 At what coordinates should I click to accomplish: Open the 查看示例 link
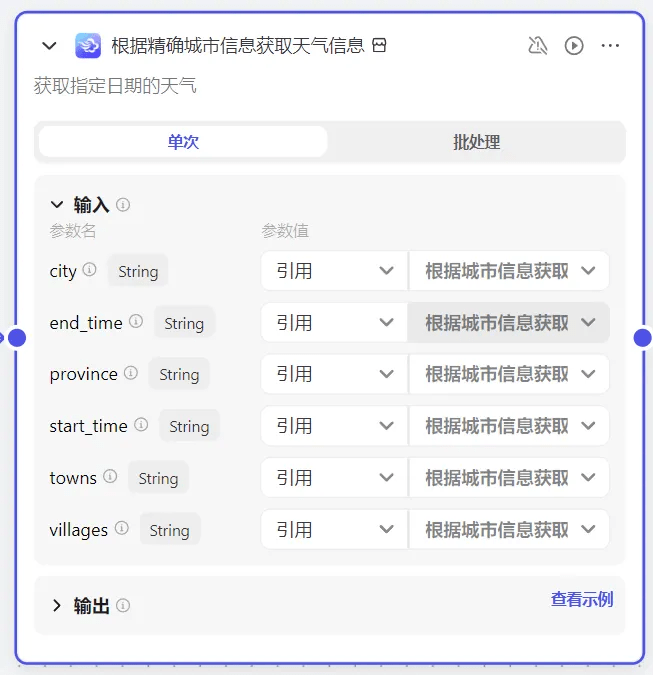(582, 599)
